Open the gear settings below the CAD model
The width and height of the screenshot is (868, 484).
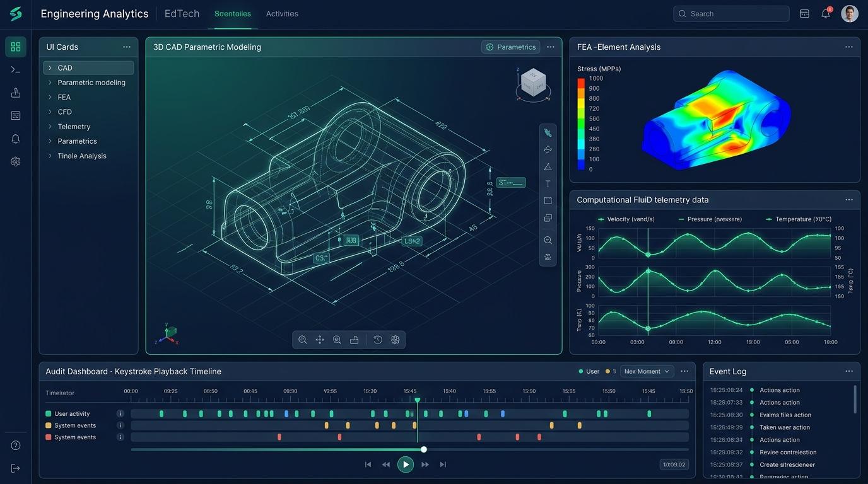(396, 340)
